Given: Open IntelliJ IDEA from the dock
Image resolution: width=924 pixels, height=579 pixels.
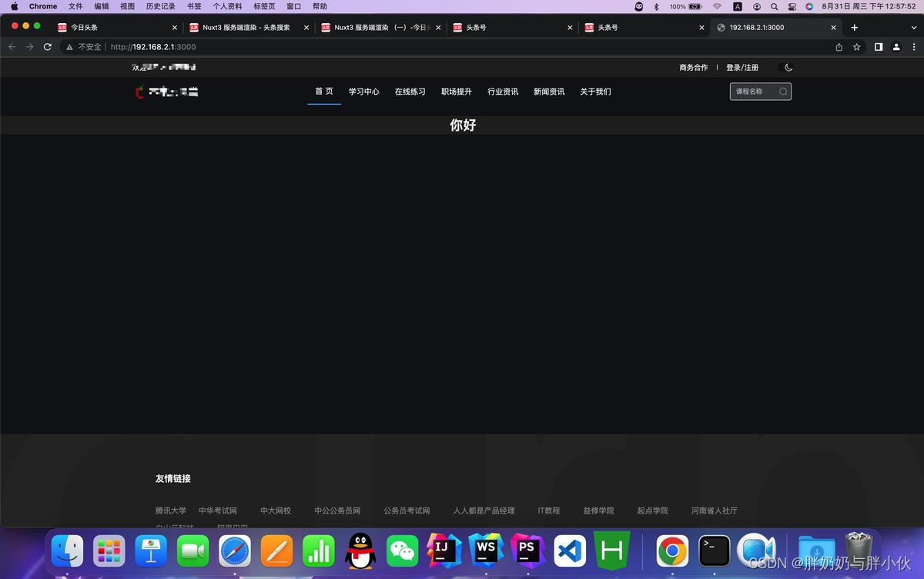Looking at the screenshot, I should coord(444,551).
